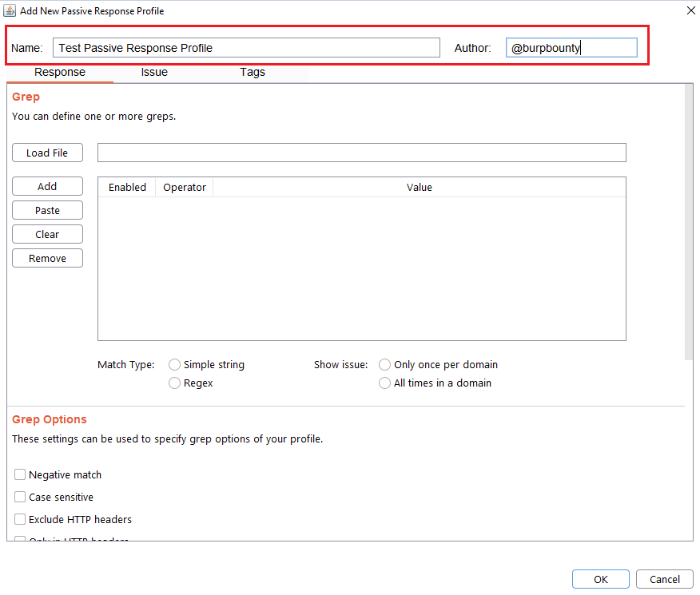700x595 pixels.
Task: Click the Java icon in title bar
Action: click(x=10, y=10)
